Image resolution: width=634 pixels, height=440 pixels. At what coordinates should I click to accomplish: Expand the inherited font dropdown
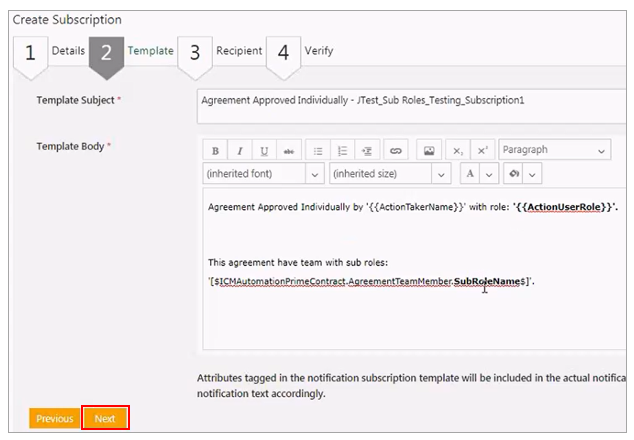click(x=262, y=174)
